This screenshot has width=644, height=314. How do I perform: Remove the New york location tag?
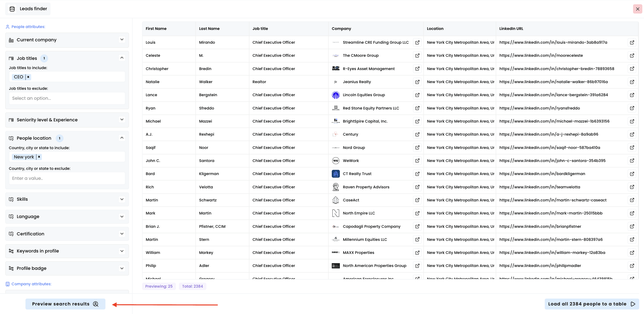pos(39,157)
